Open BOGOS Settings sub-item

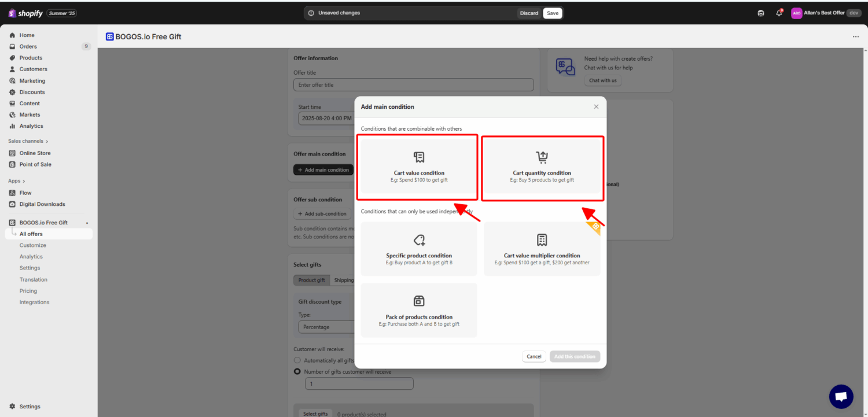click(30, 268)
